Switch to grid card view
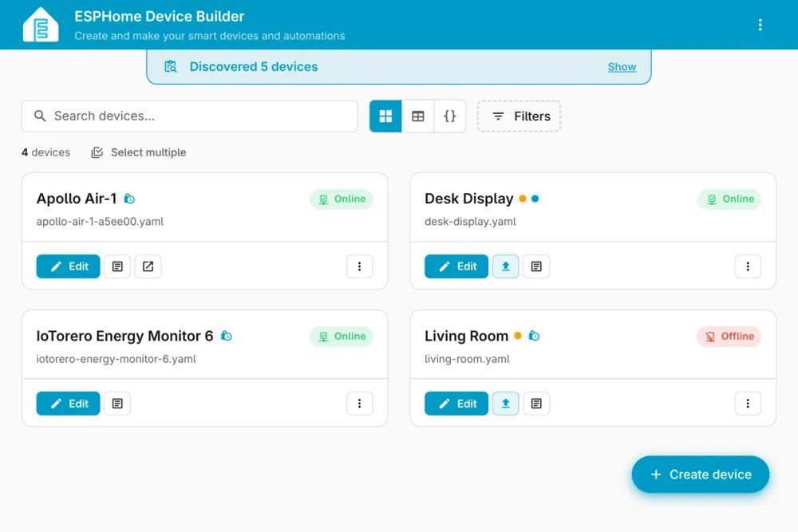Image resolution: width=798 pixels, height=532 pixels. pos(385,116)
